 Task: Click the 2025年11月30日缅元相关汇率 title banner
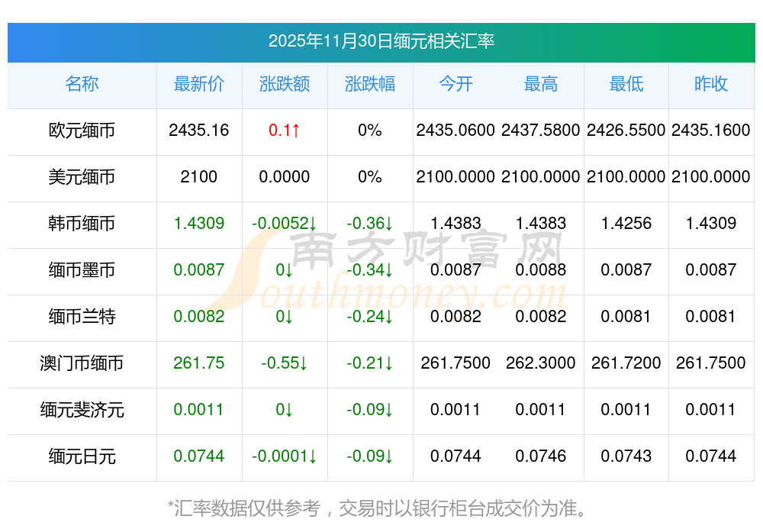tap(381, 41)
